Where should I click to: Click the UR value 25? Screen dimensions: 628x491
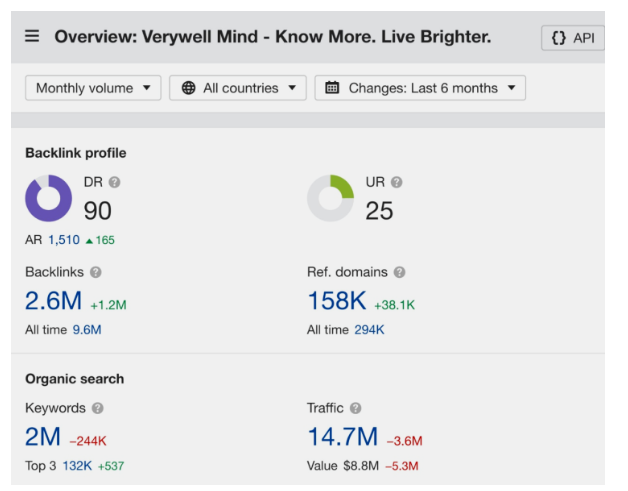click(x=379, y=211)
